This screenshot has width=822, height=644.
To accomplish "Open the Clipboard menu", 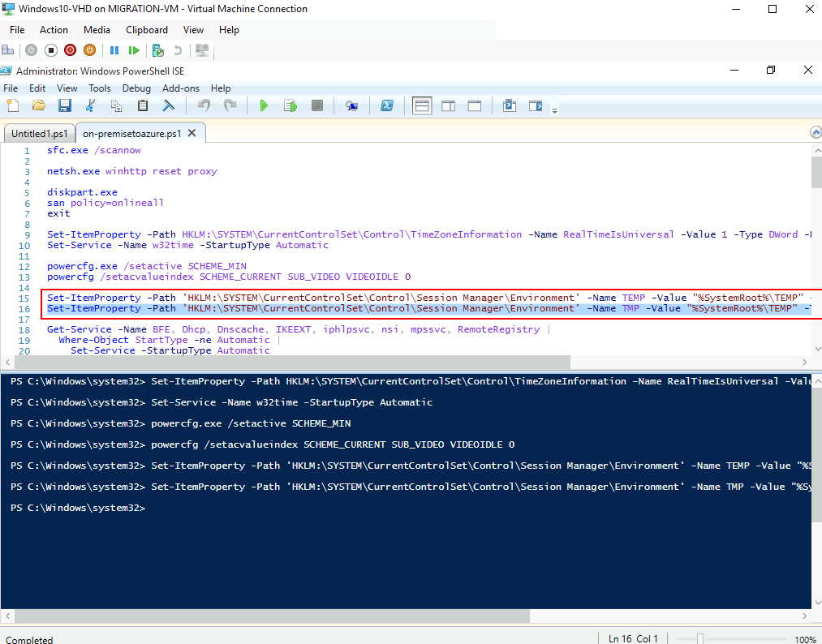I will tap(147, 30).
